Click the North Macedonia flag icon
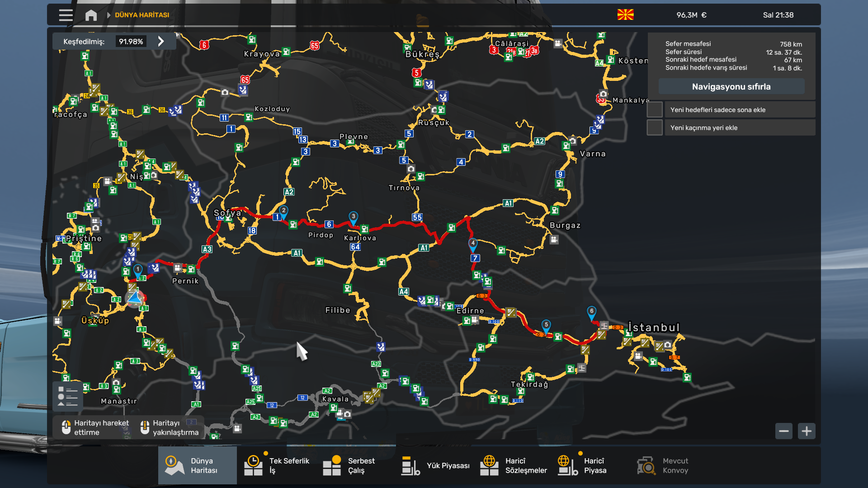The width and height of the screenshot is (868, 488). (625, 15)
